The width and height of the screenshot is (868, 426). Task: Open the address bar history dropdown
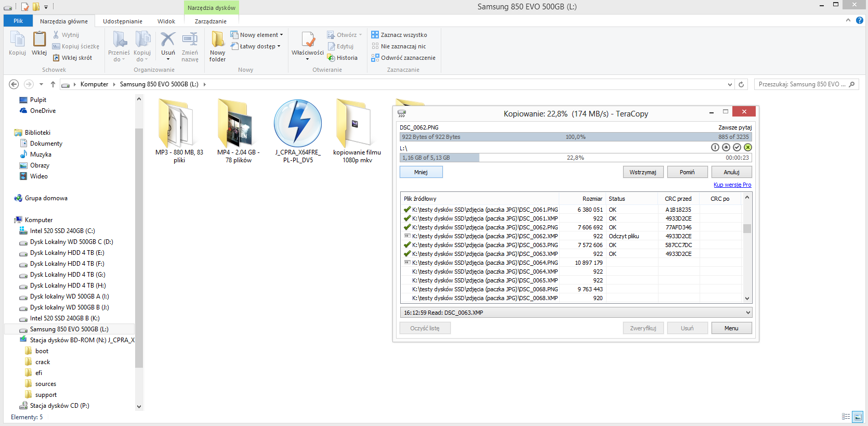point(730,84)
